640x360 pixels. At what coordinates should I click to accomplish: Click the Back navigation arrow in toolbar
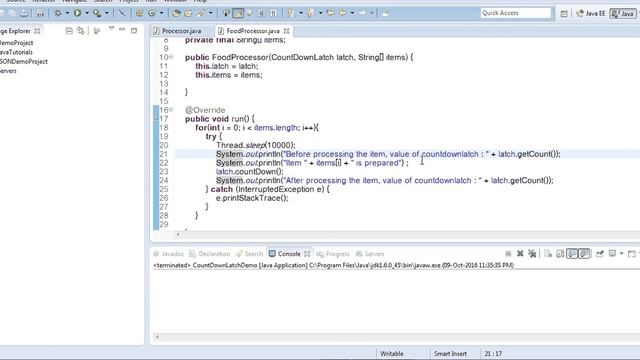click(343, 13)
